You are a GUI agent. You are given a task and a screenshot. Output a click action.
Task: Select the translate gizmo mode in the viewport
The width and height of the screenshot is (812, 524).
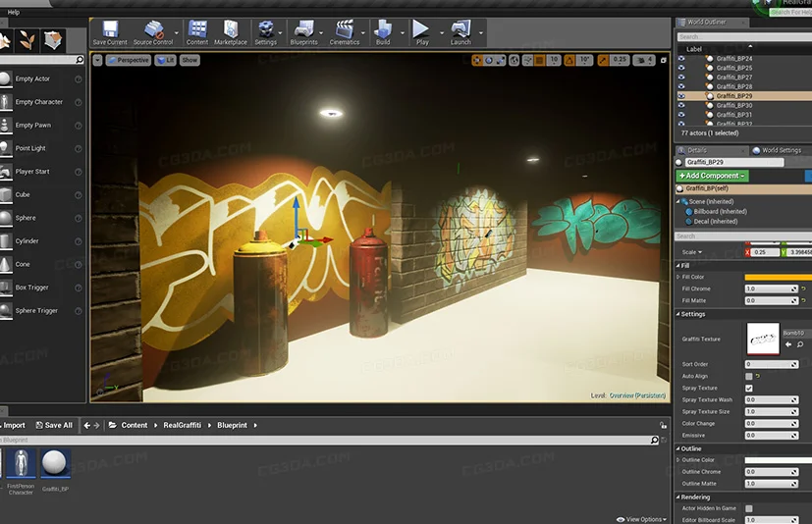[477, 61]
